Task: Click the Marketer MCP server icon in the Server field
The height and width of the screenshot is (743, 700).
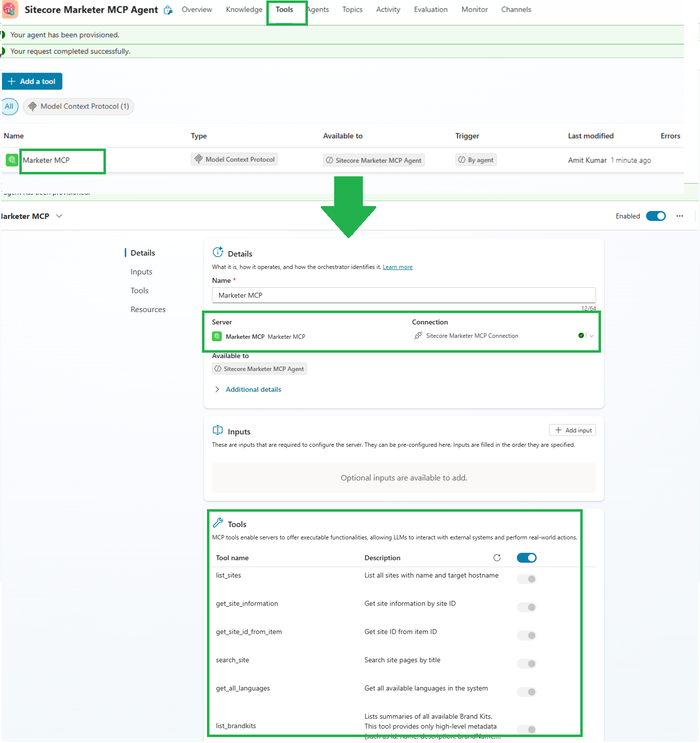Action: click(217, 336)
